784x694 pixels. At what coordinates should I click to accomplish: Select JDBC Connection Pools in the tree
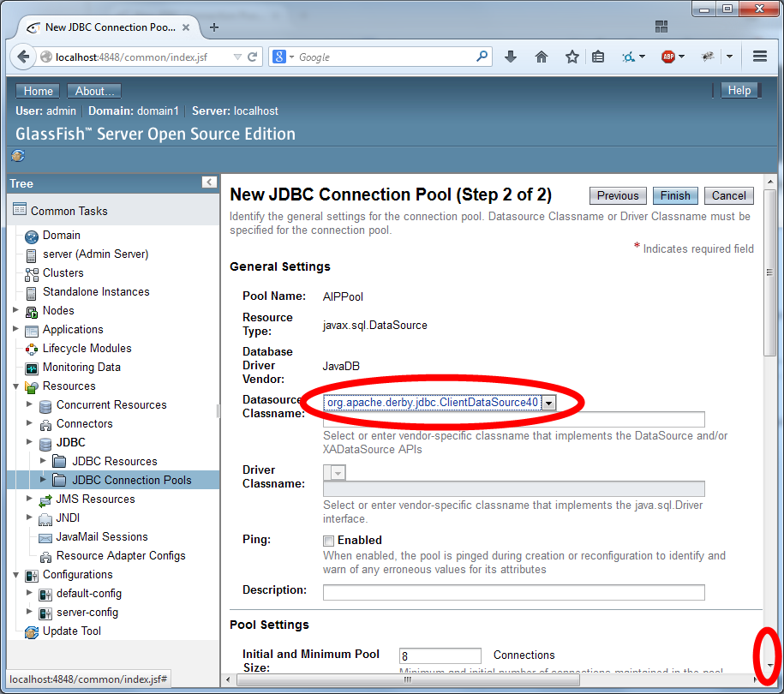tap(131, 480)
